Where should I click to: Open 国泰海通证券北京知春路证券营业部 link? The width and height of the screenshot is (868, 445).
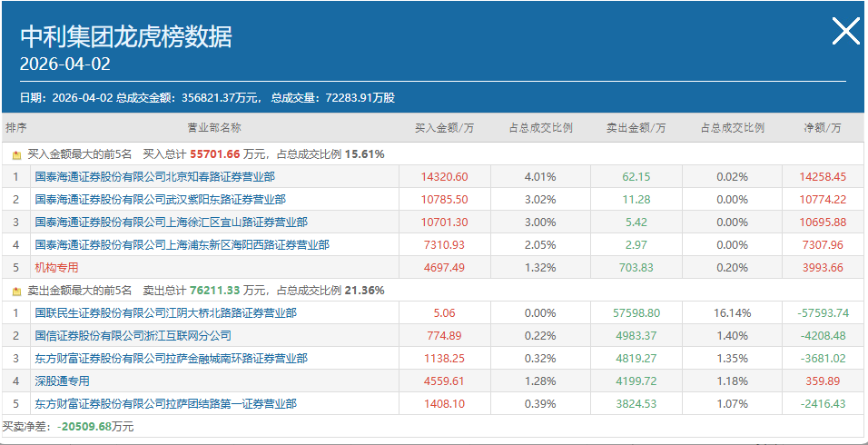pos(155,177)
